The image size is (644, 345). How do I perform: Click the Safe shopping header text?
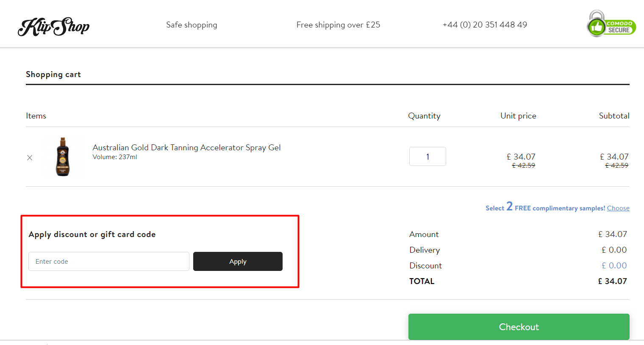192,25
